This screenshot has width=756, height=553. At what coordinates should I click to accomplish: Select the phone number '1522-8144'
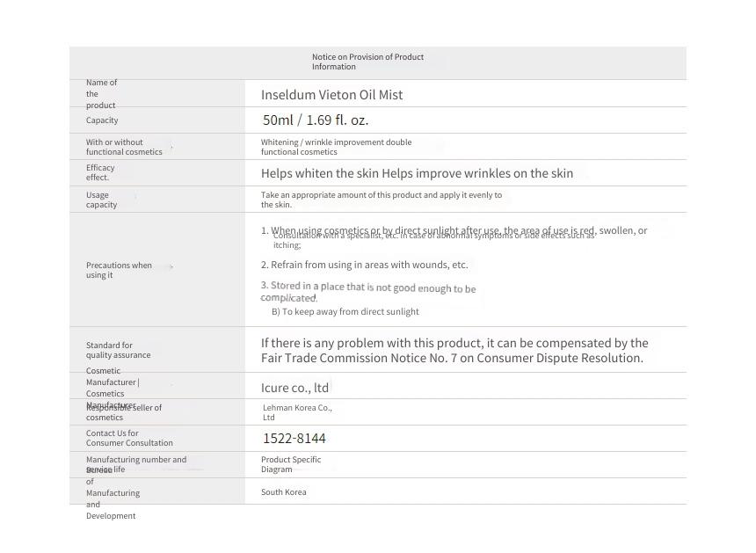coord(294,438)
